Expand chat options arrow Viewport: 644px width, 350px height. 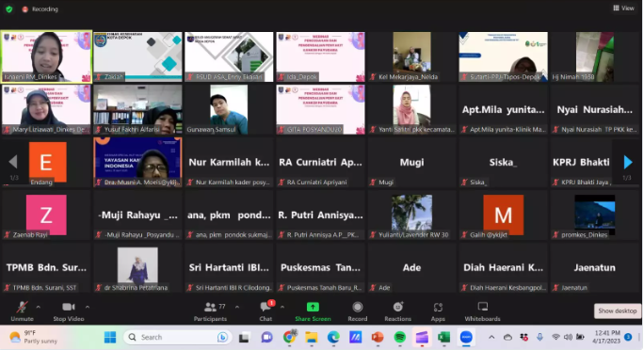282,307
